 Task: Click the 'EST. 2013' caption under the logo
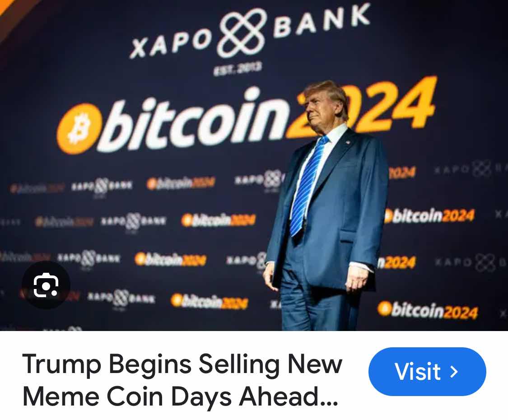[x=238, y=69]
